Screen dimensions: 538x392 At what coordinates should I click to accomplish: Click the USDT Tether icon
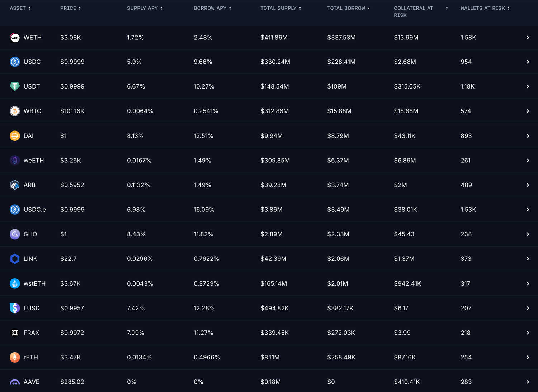click(x=15, y=86)
